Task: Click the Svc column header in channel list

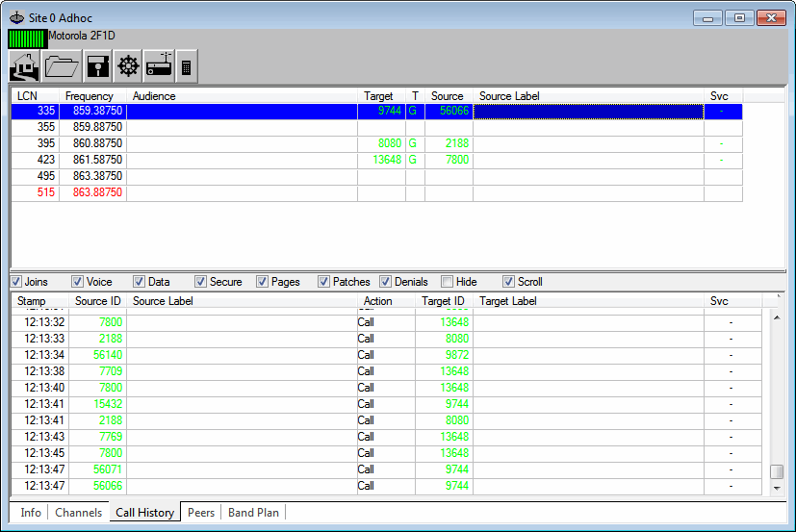Action: tap(724, 96)
